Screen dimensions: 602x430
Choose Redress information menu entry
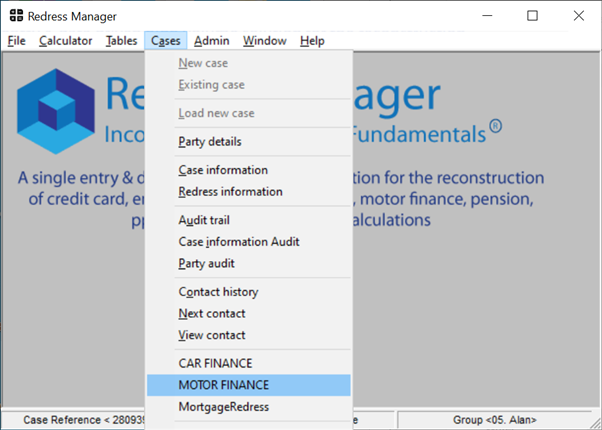click(x=248, y=192)
